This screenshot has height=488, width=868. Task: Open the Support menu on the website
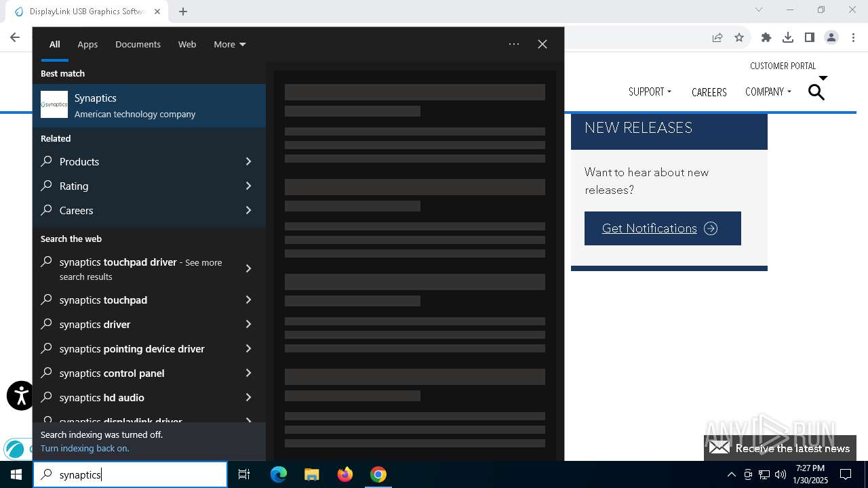[650, 91]
